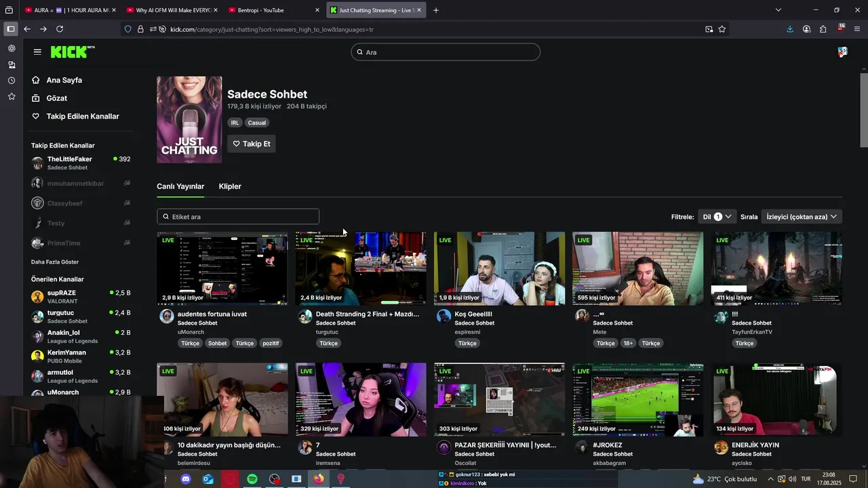Open the turgutuc streamer avatar under Death Stranding
The height and width of the screenshot is (488, 868).
tap(305, 317)
